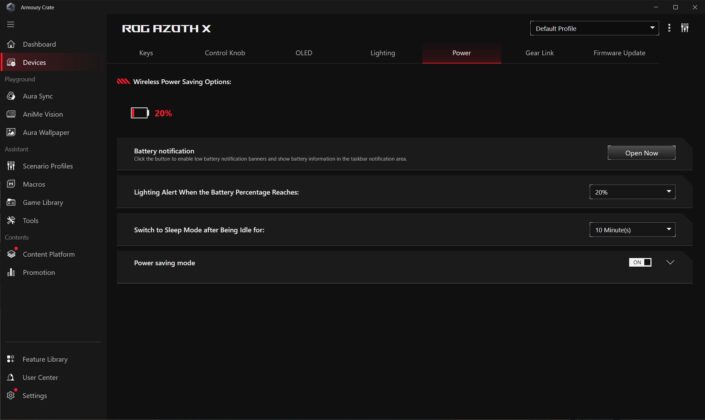Click the Scenario Profiles icon
The width and height of the screenshot is (705, 420).
[x=11, y=166]
